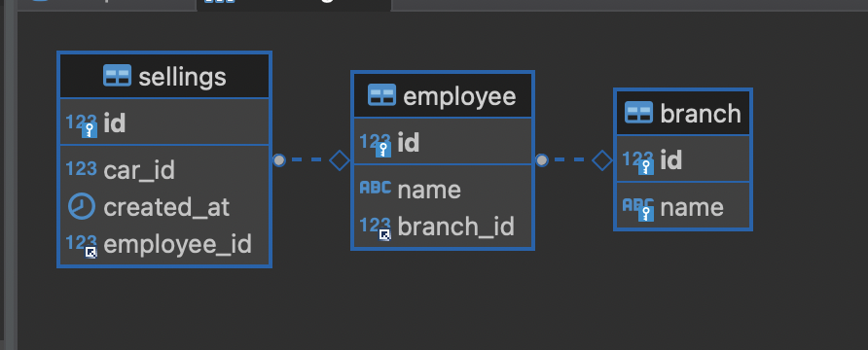Image resolution: width=868 pixels, height=350 pixels.
Task: Click ABC text icon in employee table
Action: click(x=376, y=188)
